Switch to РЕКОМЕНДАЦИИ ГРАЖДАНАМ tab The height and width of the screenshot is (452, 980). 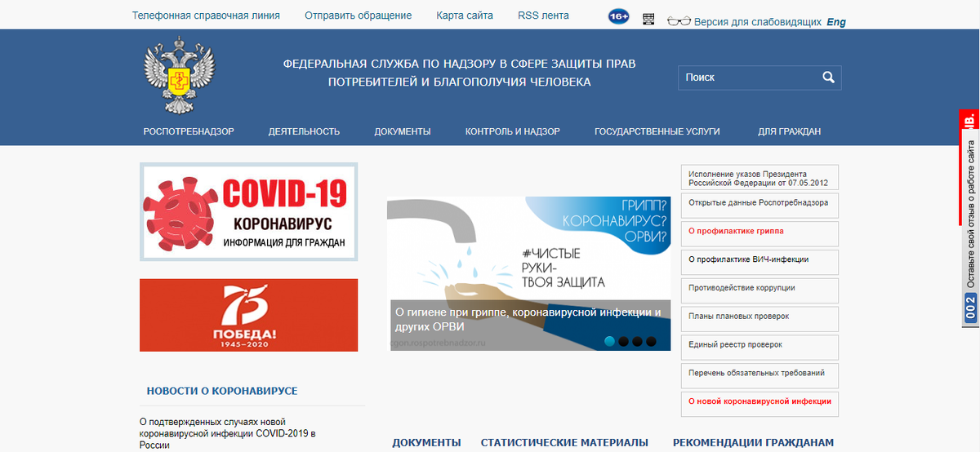click(754, 443)
